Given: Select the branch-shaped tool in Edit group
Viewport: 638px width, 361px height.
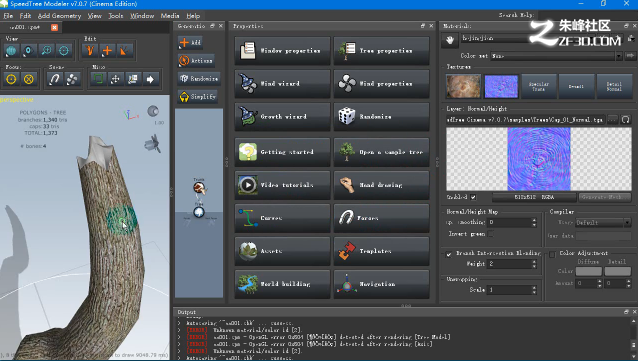Looking at the screenshot, I should (x=90, y=51).
